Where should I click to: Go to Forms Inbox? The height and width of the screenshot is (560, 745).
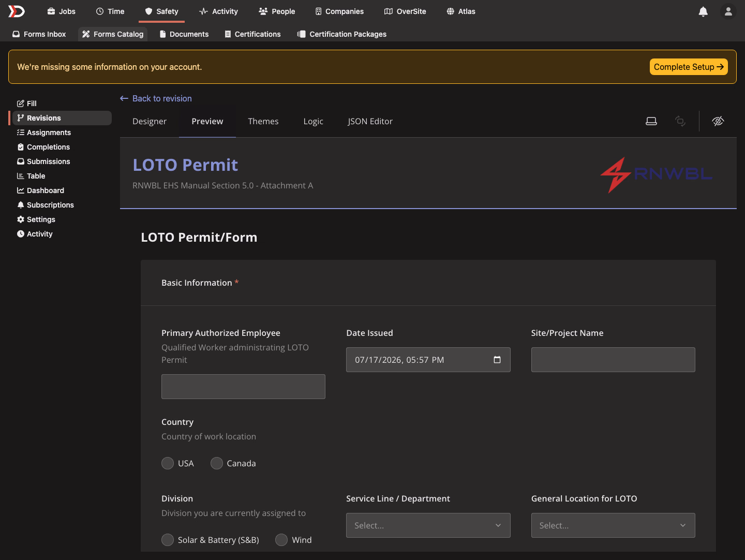[x=39, y=34]
